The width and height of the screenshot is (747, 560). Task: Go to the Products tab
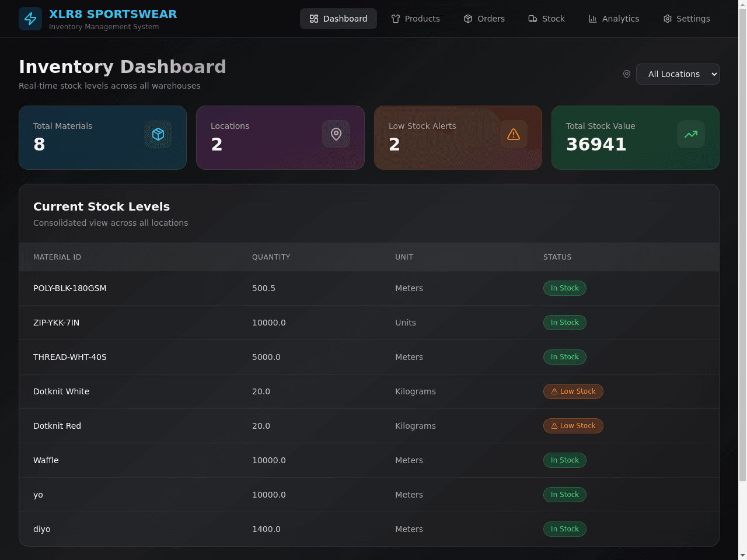coord(416,19)
